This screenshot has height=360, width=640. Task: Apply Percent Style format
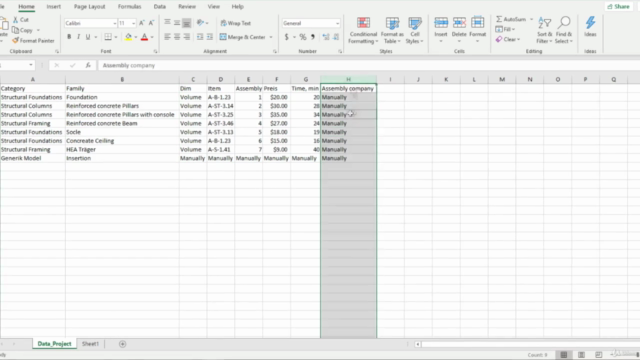303,37
